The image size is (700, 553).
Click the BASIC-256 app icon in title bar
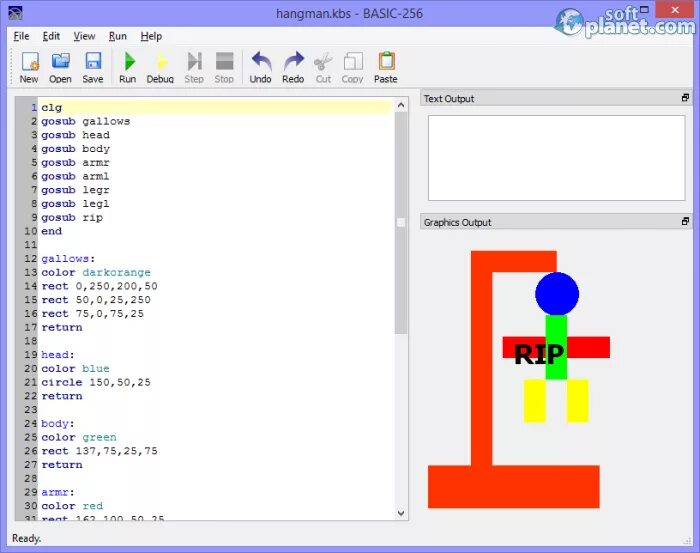pyautogui.click(x=15, y=13)
